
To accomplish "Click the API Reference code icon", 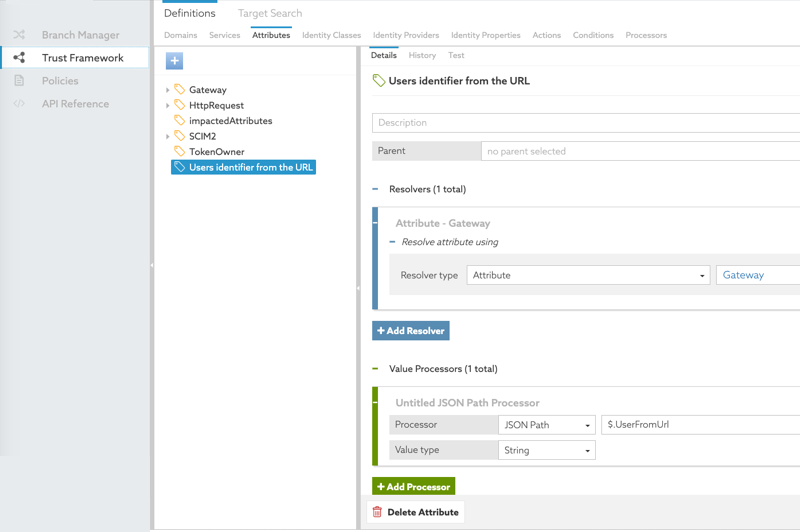I will [19, 104].
